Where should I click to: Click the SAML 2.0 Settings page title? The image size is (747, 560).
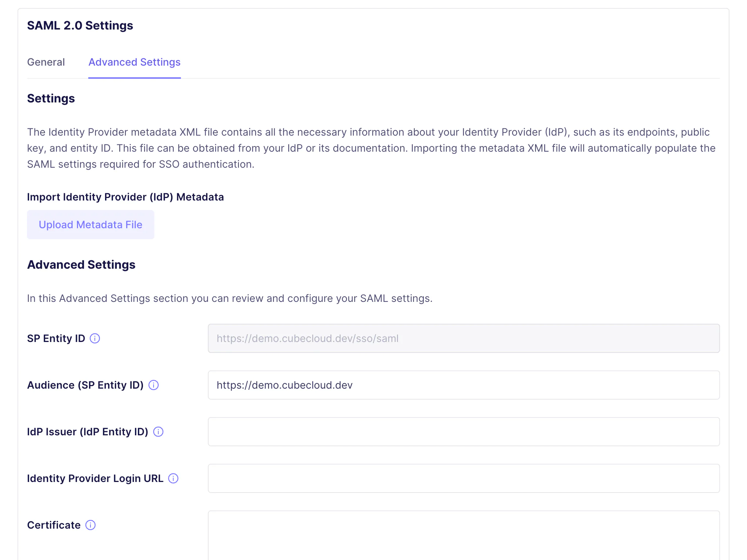[80, 26]
